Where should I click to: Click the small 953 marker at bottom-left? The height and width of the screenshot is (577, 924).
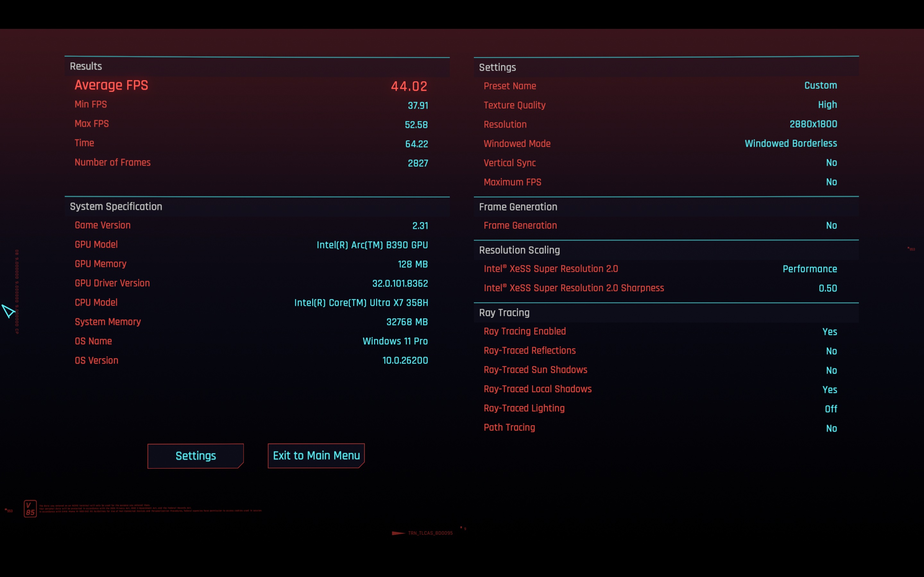click(9, 510)
